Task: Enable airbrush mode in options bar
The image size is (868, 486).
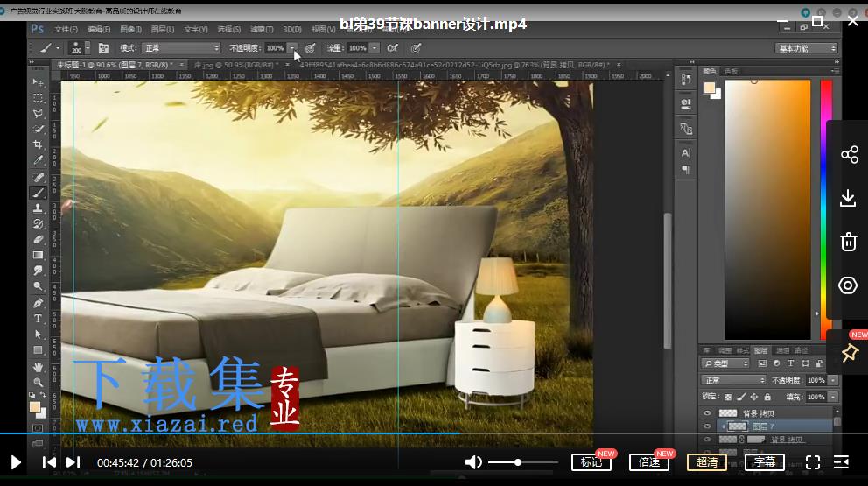Action: (393, 48)
